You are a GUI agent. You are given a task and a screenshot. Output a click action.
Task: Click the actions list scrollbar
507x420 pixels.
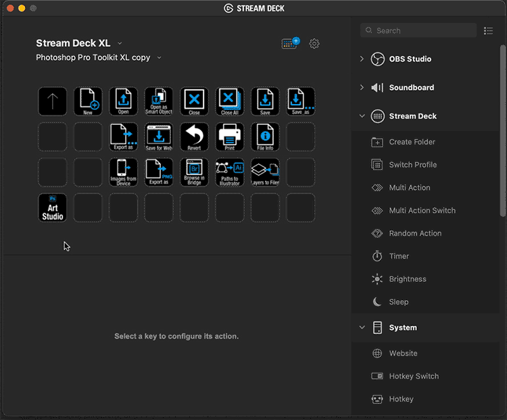pyautogui.click(x=502, y=131)
